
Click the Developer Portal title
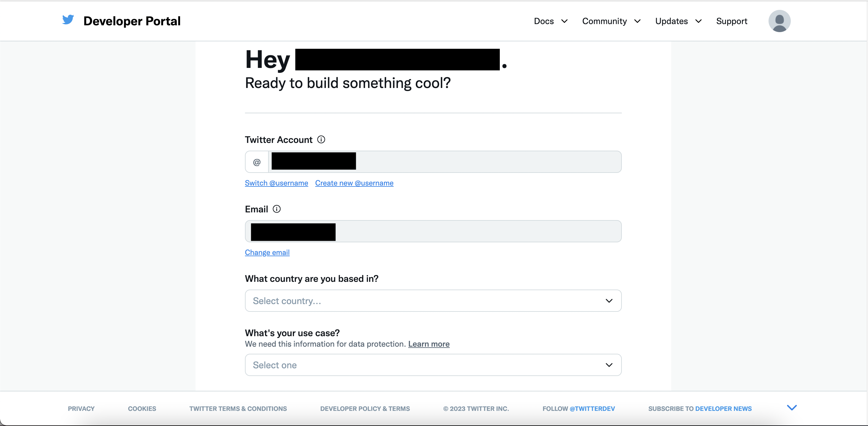pyautogui.click(x=132, y=21)
